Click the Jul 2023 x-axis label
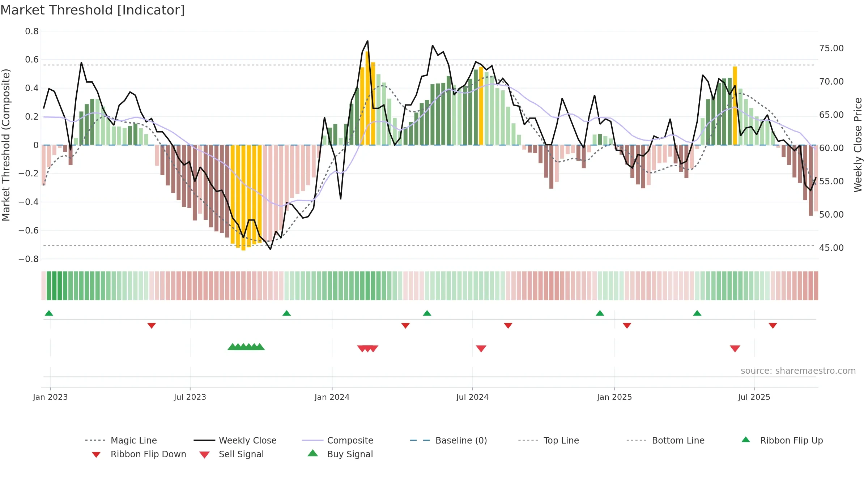The width and height of the screenshot is (868, 488). click(x=190, y=397)
